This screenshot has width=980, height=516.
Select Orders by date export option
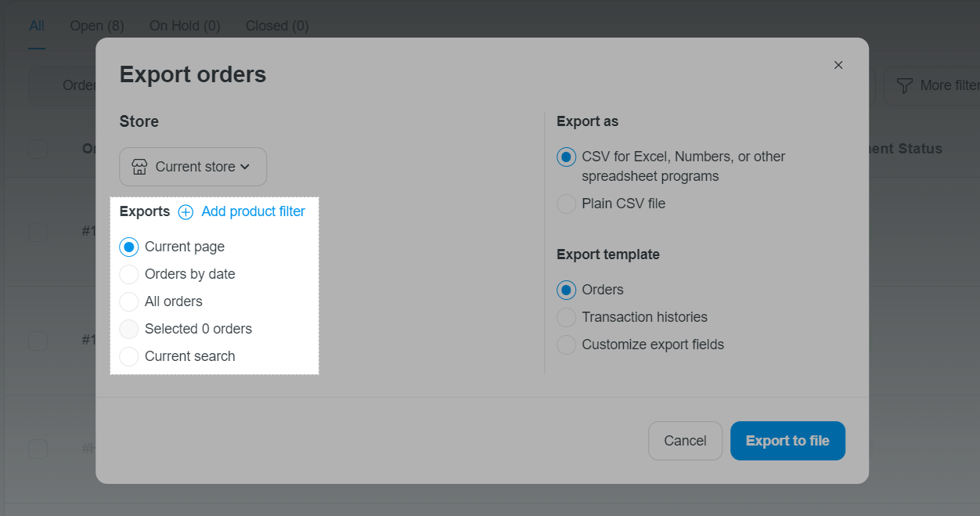pyautogui.click(x=129, y=274)
